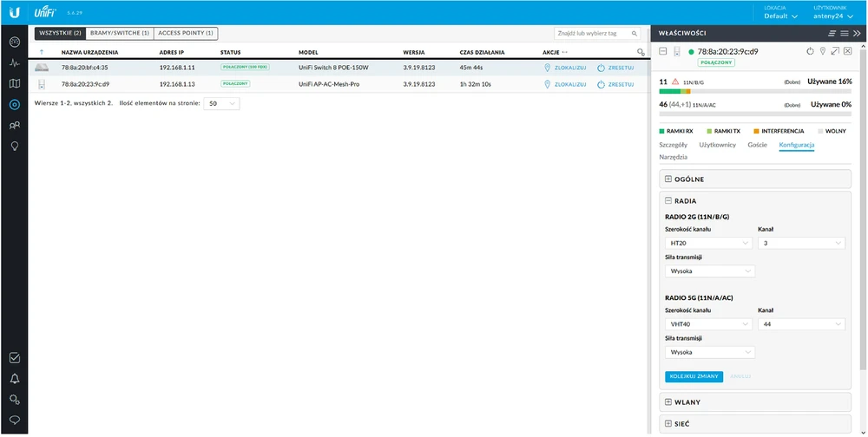Image resolution: width=868 pixels, height=437 pixels.
Task: Open the Map view from the sidebar
Action: pos(14,84)
